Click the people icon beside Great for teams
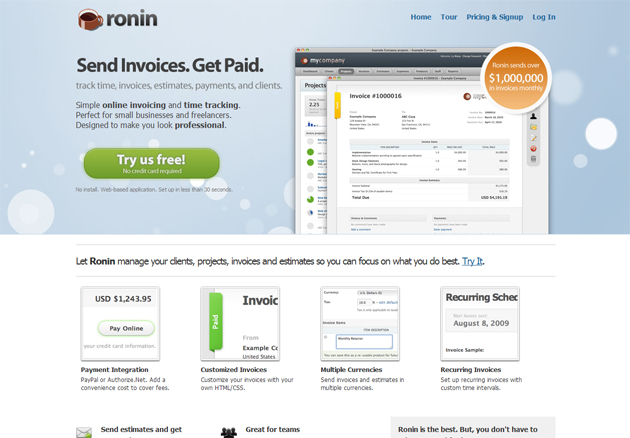 coord(229,432)
